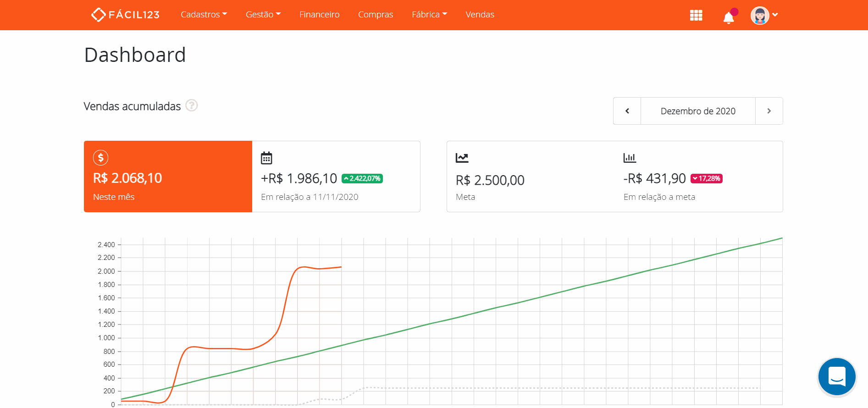
Task: Expand the Fábrica dropdown menu
Action: click(x=429, y=15)
